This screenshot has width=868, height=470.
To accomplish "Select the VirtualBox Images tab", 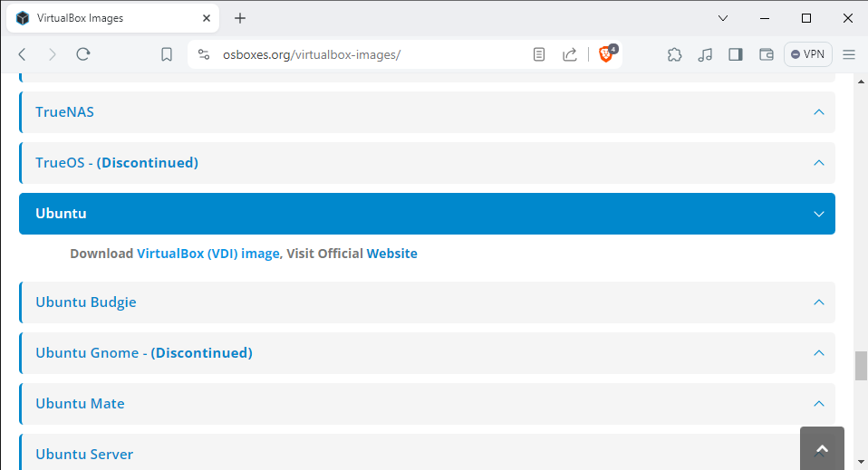I will click(x=113, y=18).
